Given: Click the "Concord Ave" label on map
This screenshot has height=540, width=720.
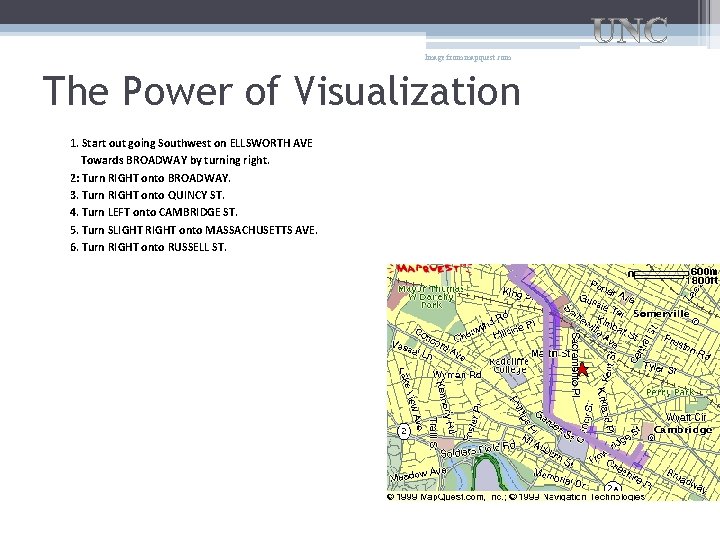Looking at the screenshot, I should tap(439, 344).
